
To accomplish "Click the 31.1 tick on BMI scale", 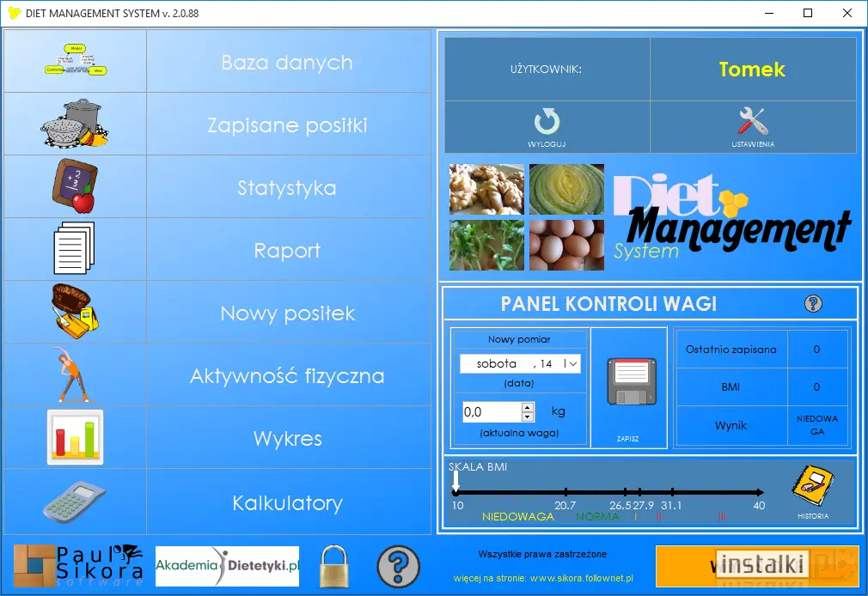I will coord(672,491).
